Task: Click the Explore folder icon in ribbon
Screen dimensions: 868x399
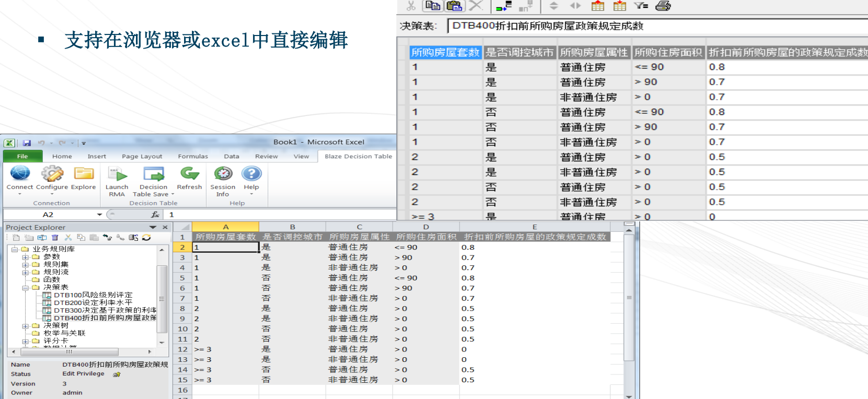Action: point(84,173)
